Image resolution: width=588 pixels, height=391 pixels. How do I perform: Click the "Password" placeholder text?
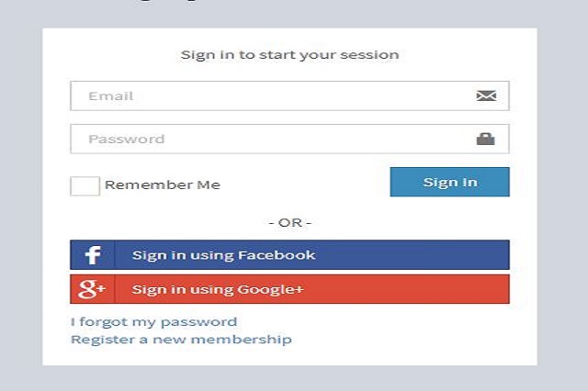tap(126, 140)
